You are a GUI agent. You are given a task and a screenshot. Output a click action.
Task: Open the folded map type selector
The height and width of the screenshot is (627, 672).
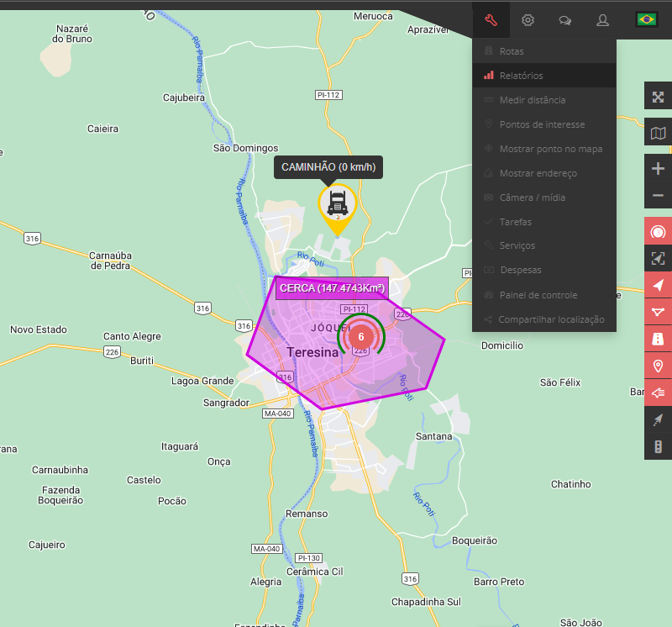pos(658,133)
